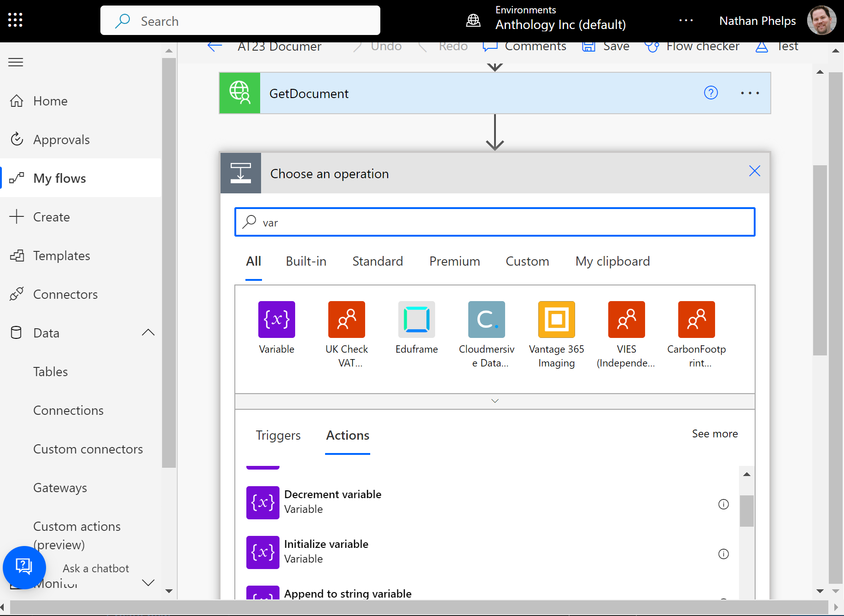
Task: Select Initialize variable action
Action: coord(488,552)
